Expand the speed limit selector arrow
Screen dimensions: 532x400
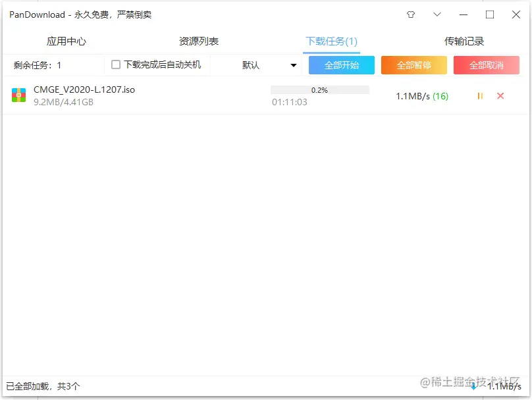(292, 64)
